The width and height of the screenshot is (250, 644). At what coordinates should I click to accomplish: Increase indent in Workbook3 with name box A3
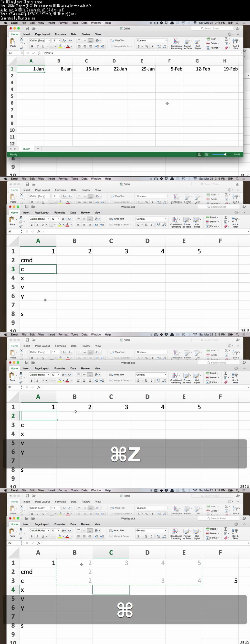coord(102,225)
